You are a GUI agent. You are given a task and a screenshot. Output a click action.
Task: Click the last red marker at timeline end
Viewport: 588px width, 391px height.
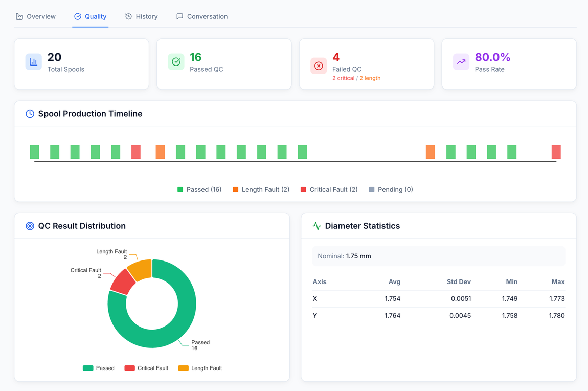556,152
